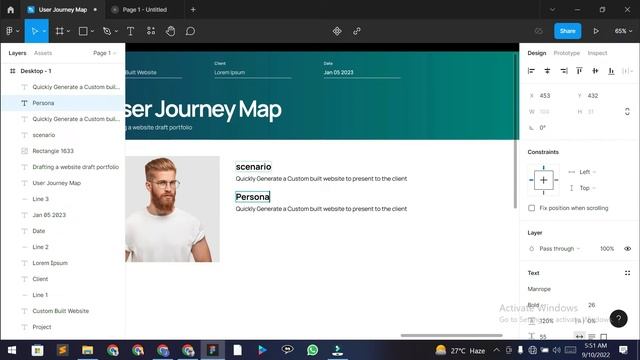Toggle constrain proportions icon
This screenshot has width=640, height=360.
click(x=627, y=111)
